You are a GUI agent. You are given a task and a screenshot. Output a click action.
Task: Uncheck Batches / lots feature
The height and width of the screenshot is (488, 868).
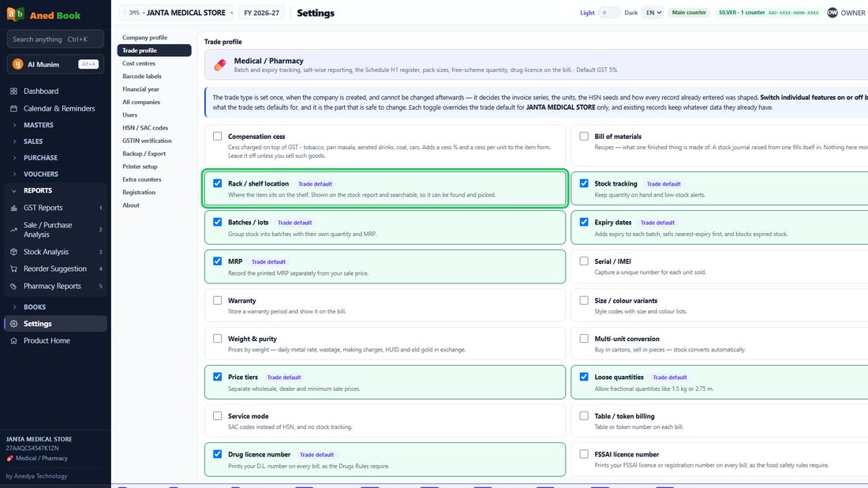point(218,222)
